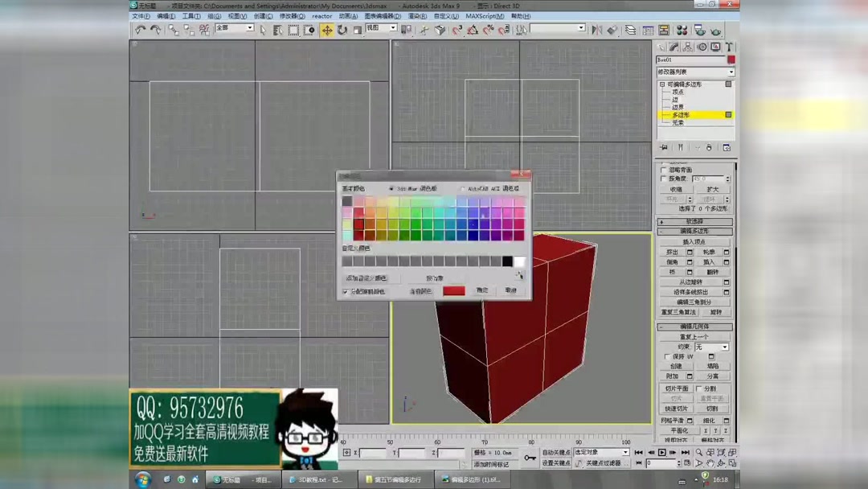The image size is (868, 489).
Task: Choose the Select and Uniform Scale tool
Action: (355, 31)
